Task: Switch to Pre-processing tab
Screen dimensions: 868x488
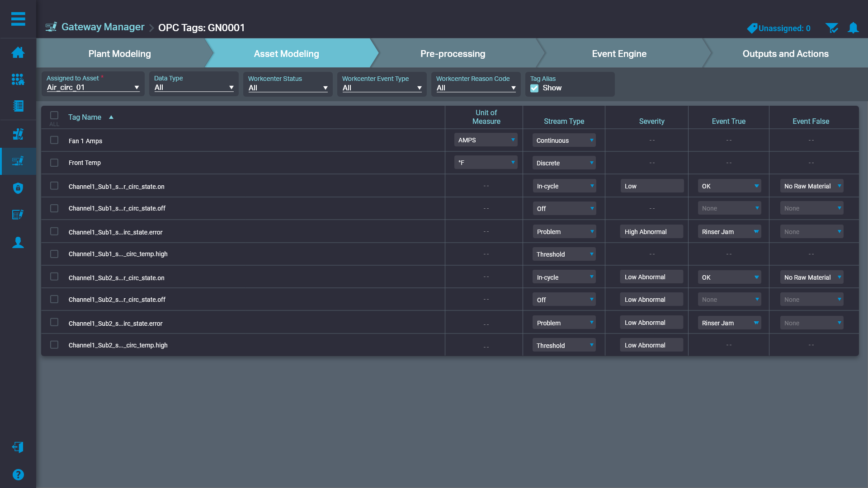Action: click(x=453, y=54)
